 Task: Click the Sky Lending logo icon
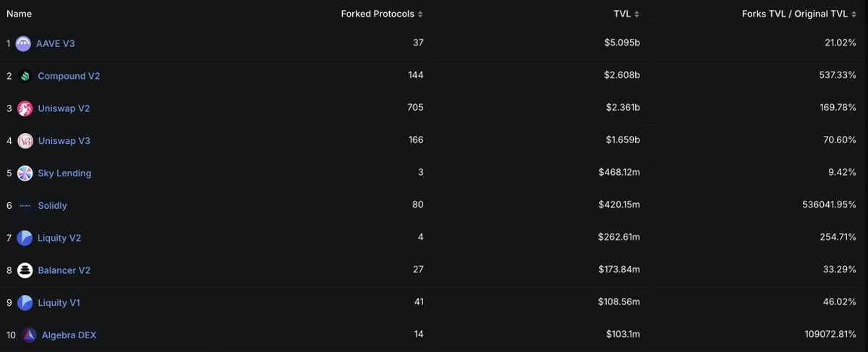[25, 173]
